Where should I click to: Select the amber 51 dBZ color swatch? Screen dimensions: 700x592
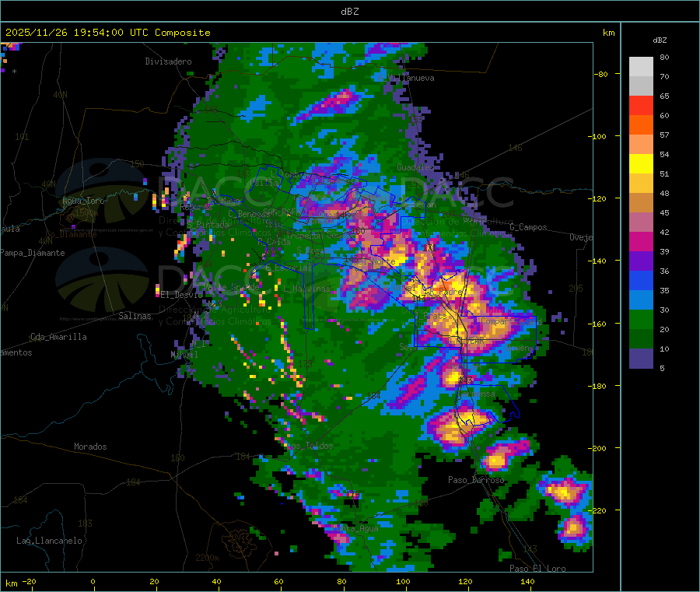(x=641, y=183)
